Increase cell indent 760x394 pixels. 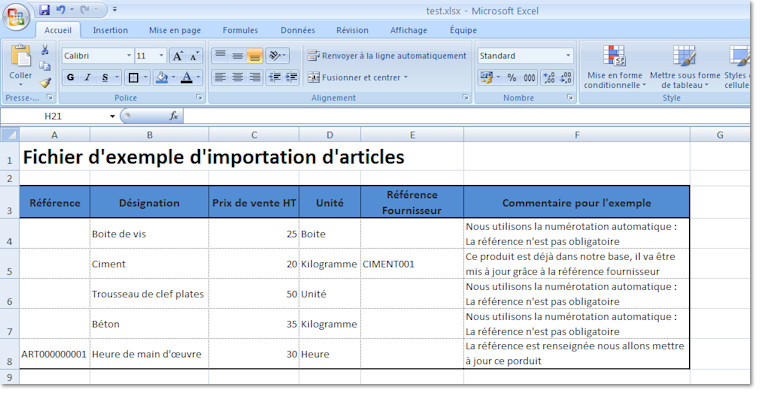(x=291, y=77)
